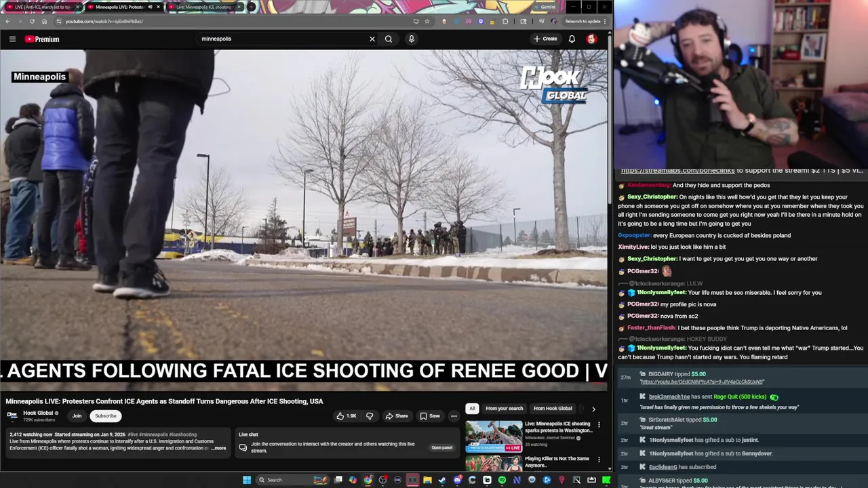The width and height of the screenshot is (868, 488).
Task: Click EuclideanG has subscribed event
Action: (741, 467)
